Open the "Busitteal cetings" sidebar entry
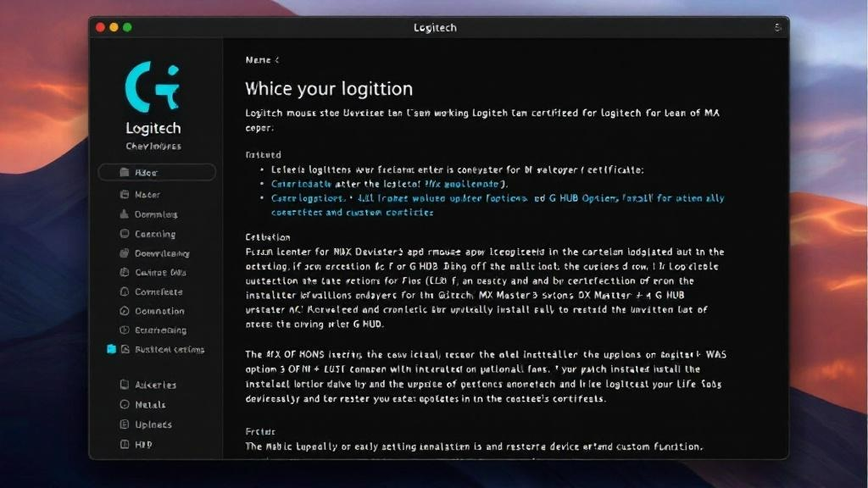Viewport: 868px width, 488px height. (169, 350)
